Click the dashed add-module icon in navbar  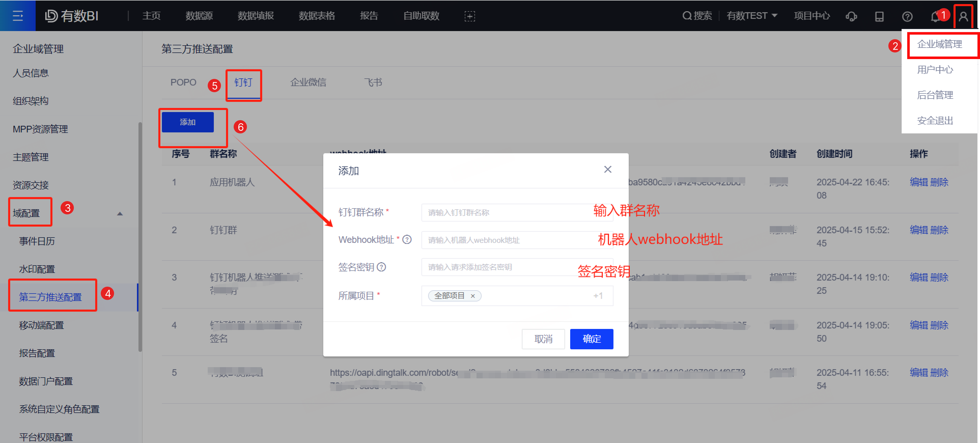click(x=469, y=16)
